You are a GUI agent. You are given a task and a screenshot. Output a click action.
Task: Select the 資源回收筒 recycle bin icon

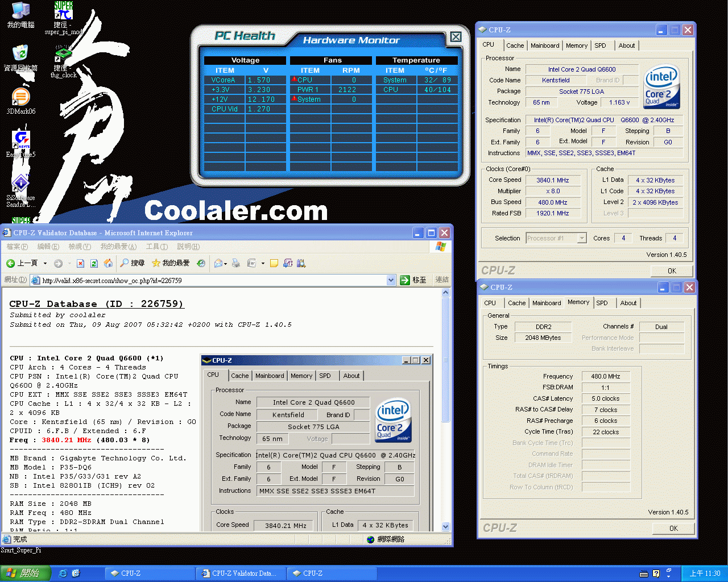pos(21,58)
